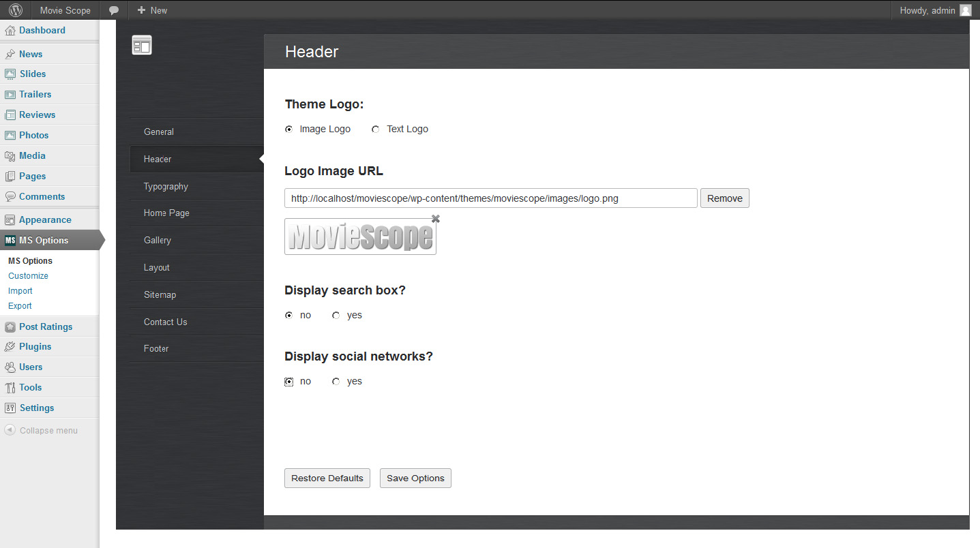The height and width of the screenshot is (548, 980).
Task: Open the New content dropdown in admin bar
Action: tap(152, 10)
